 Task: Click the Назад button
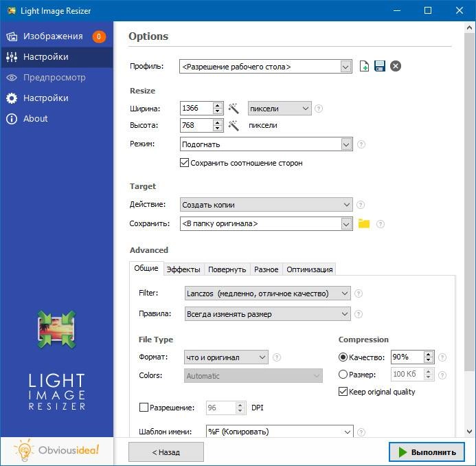point(166,452)
